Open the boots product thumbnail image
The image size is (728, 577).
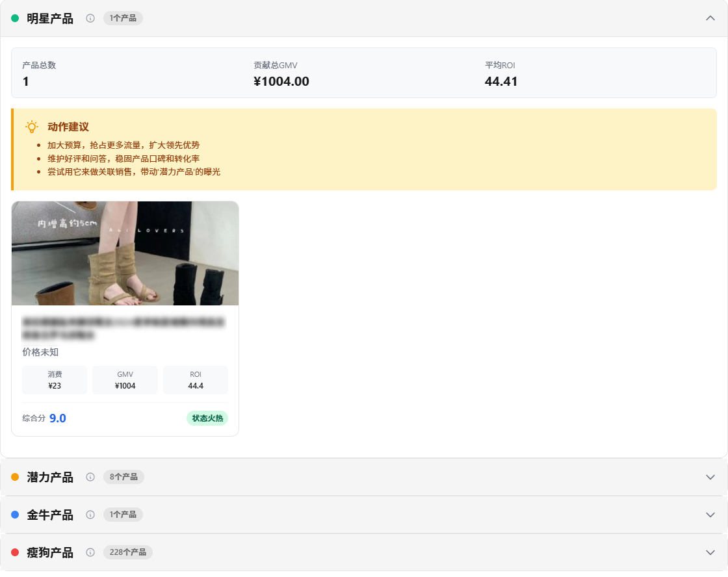point(125,253)
